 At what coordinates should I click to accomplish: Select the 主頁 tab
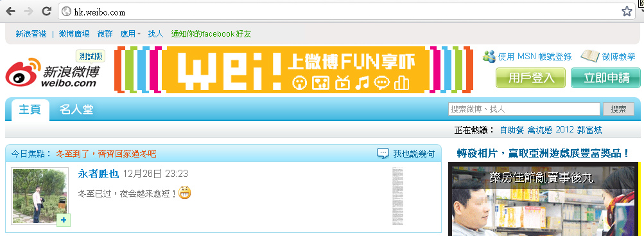click(30, 110)
